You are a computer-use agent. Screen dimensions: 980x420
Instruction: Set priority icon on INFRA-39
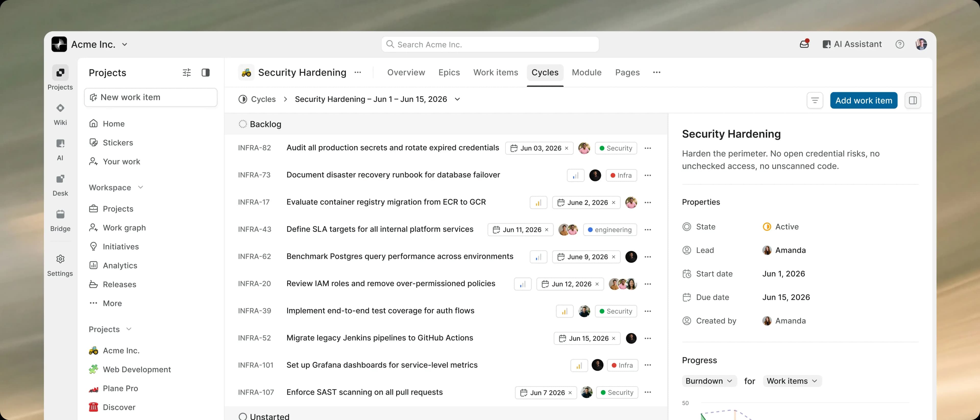tap(565, 311)
